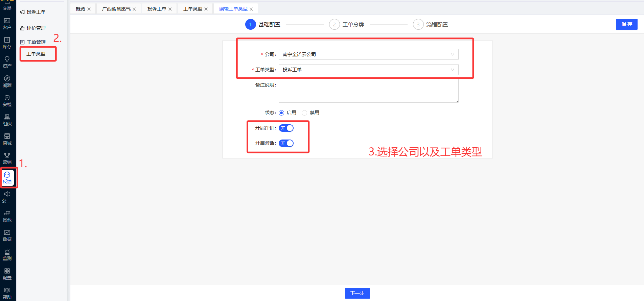Image resolution: width=644 pixels, height=301 pixels.
Task: Toggle the 开启对话 switch
Action: 286,143
